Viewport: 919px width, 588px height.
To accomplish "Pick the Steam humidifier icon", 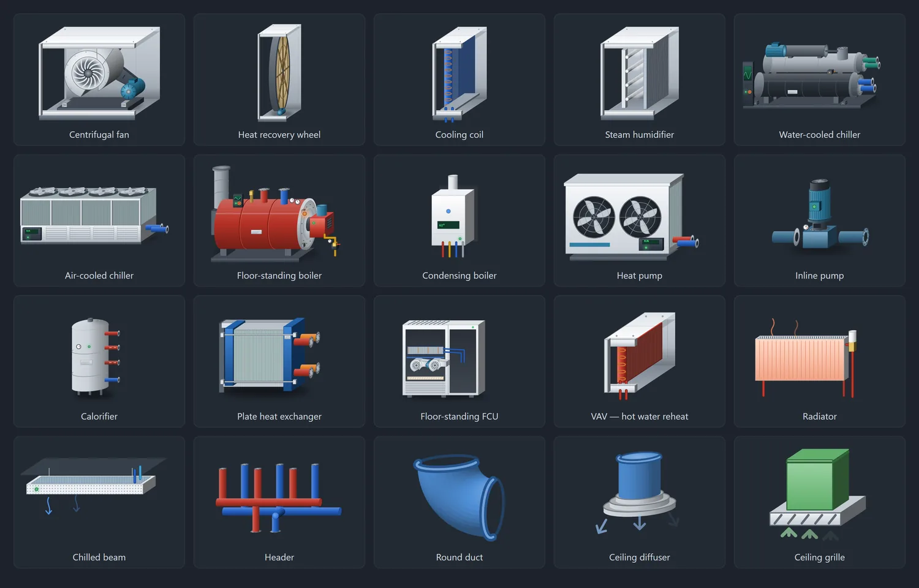I will click(640, 73).
